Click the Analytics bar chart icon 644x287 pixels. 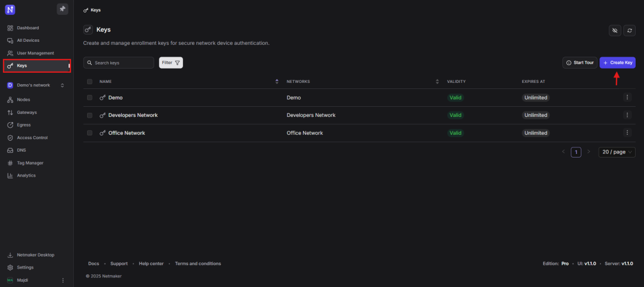click(x=10, y=175)
